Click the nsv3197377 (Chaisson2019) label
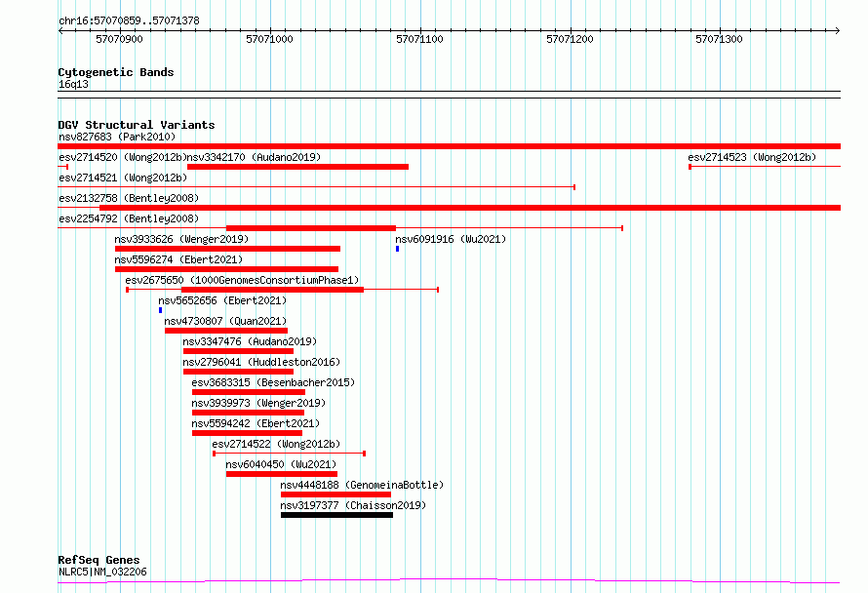This screenshot has width=868, height=593. point(353,505)
